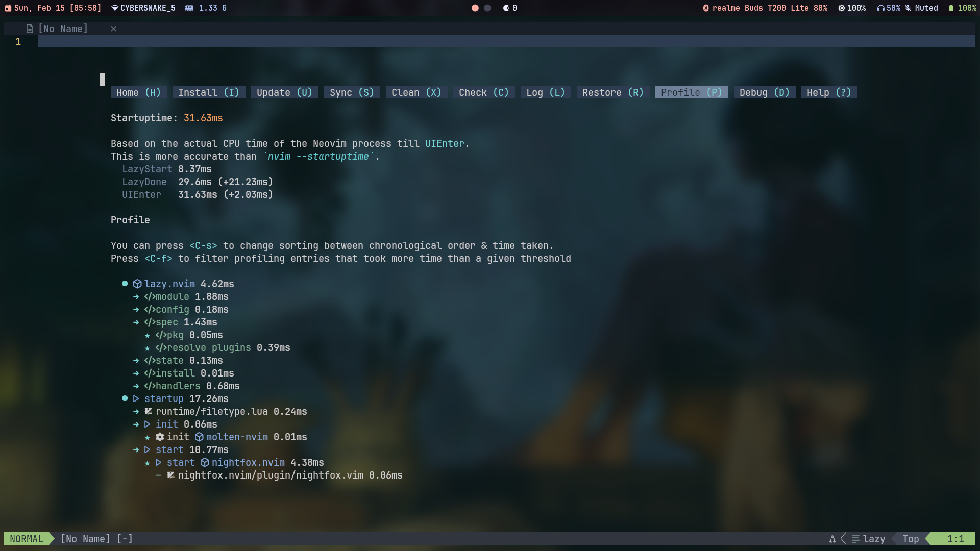Open the Help (?) tab
This screenshot has width=980, height=551.
828,92
